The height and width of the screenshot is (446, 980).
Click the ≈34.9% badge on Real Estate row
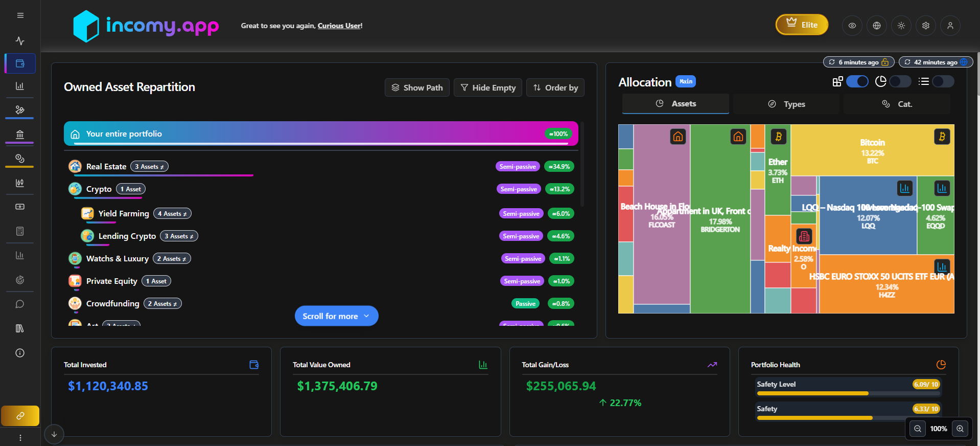(559, 166)
